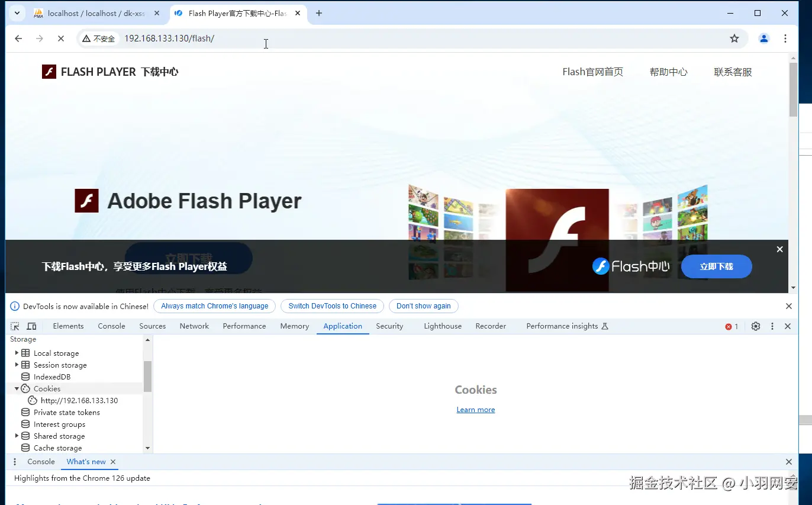The image size is (812, 505).
Task: Open the 联系客服 link
Action: [733, 72]
